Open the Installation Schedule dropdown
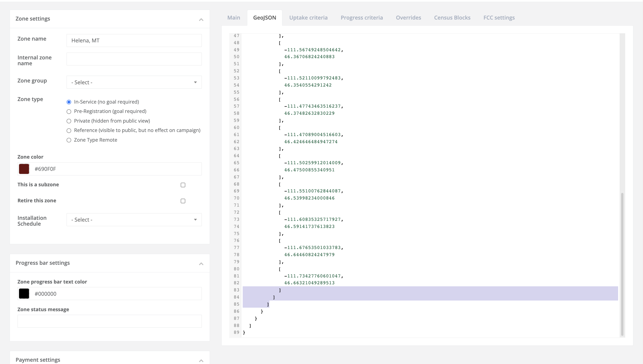 tap(134, 220)
